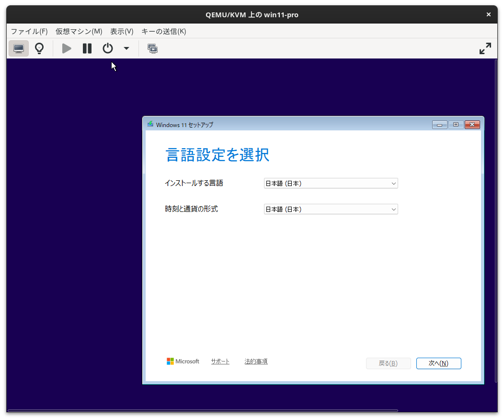Open the 法的事項 legal link

click(255, 361)
